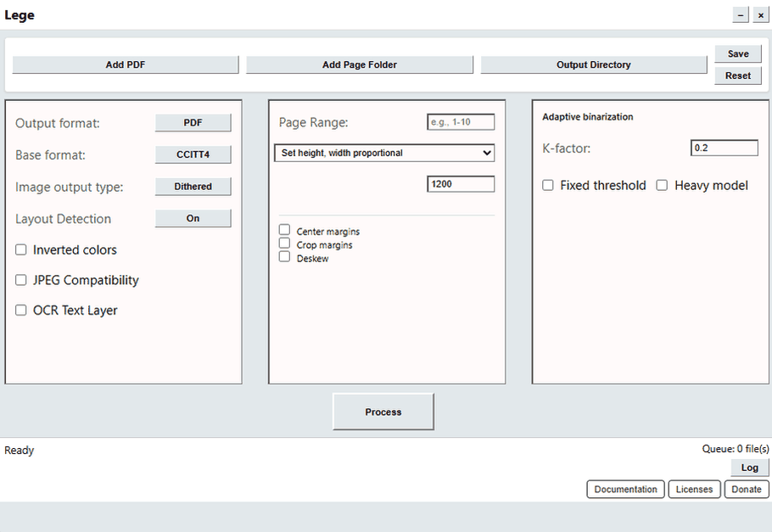Turn off Layout Detection
Viewport: 772px width, 532px height.
[x=193, y=219]
